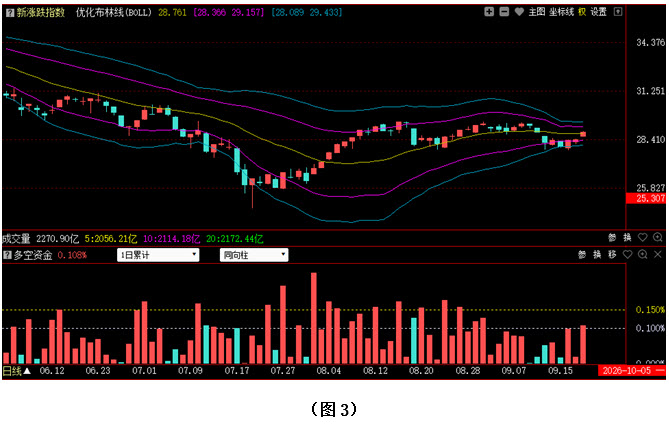Click the plus zoom-in icon on main chart
This screenshot has height=430, width=669.
(489, 12)
